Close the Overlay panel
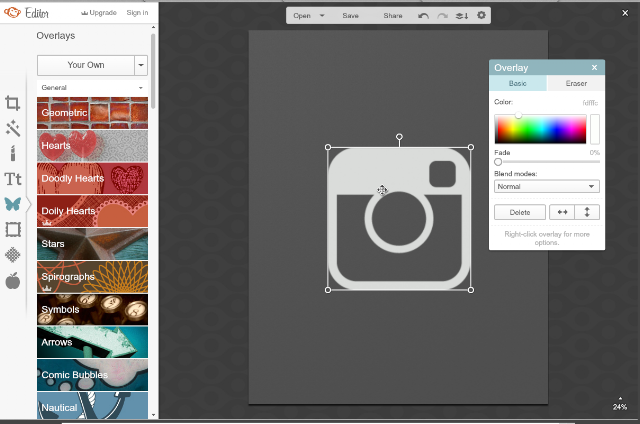Screen dimensions: 640x424 coord(594,68)
